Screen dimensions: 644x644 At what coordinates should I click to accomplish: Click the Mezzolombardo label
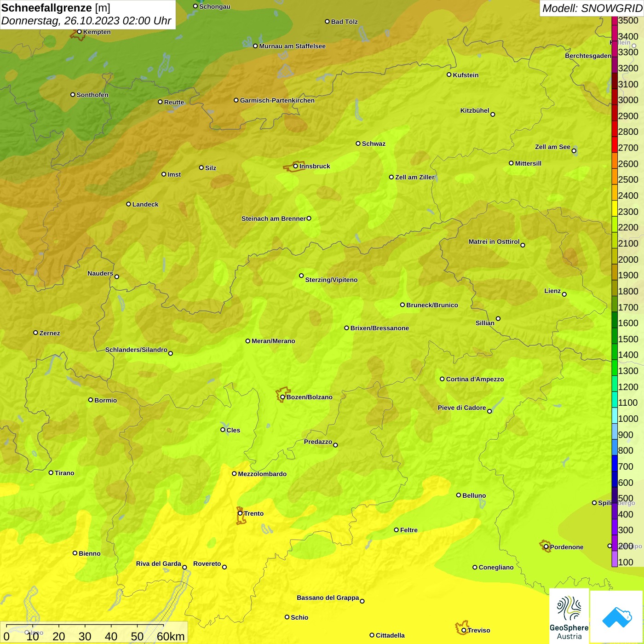tap(262, 474)
